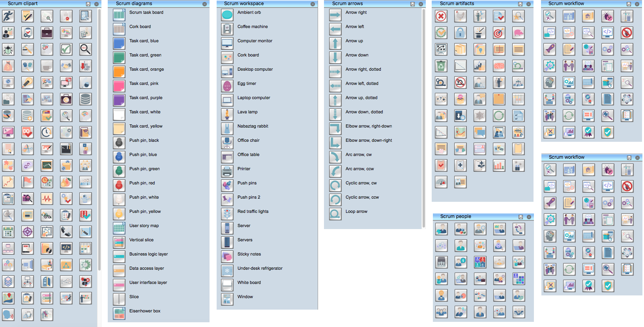Click the Scrum arrows panel scrollbar
The width and height of the screenshot is (644, 327).
(x=424, y=118)
